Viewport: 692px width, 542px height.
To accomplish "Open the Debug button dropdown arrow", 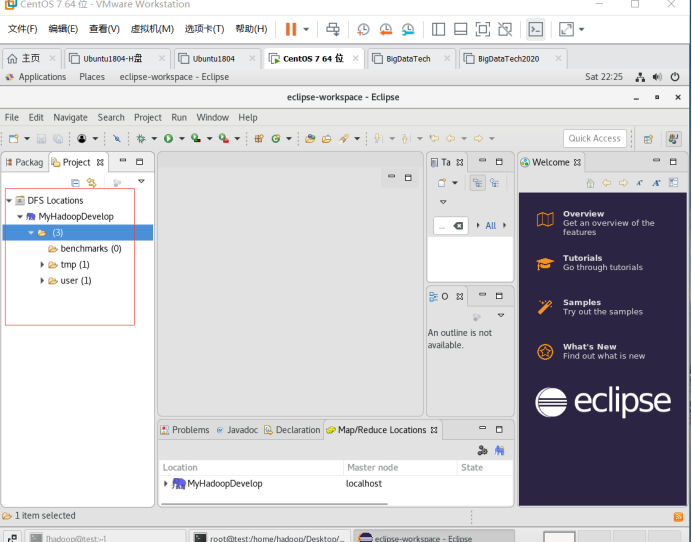I will coord(154,139).
